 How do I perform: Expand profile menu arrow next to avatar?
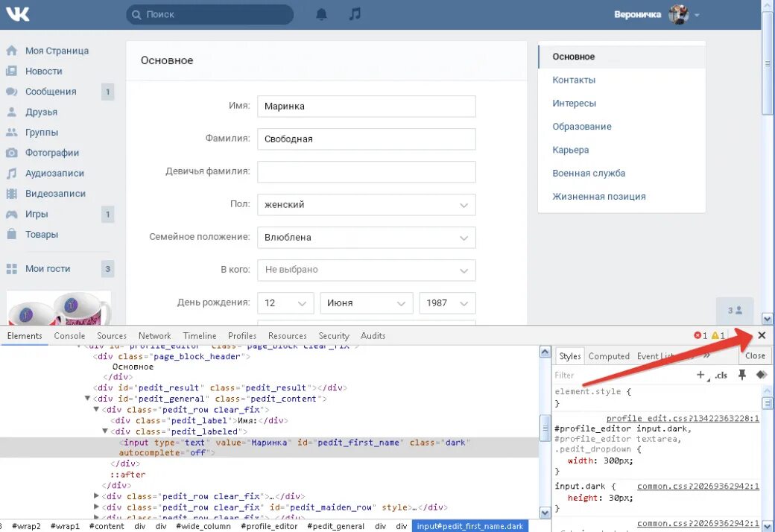point(697,16)
